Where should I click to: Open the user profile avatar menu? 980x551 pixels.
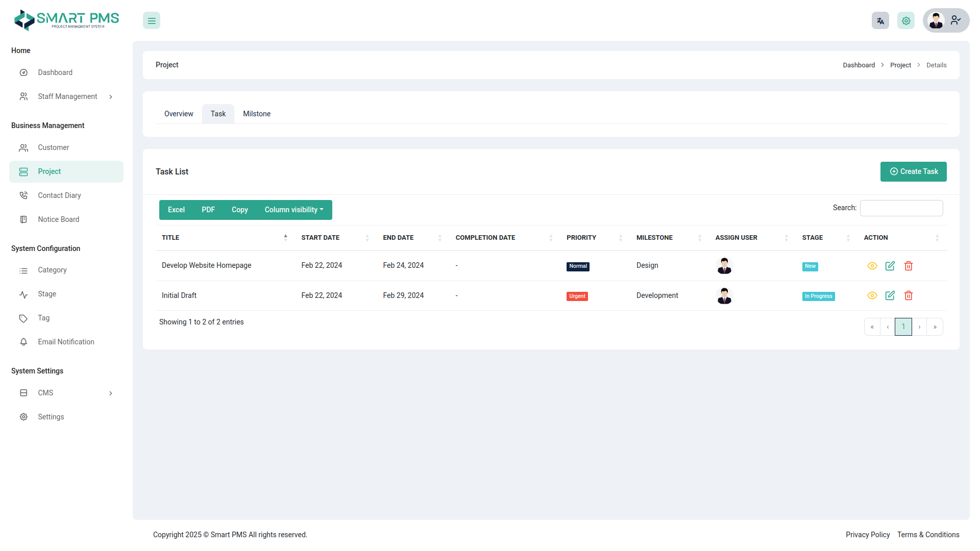945,21
